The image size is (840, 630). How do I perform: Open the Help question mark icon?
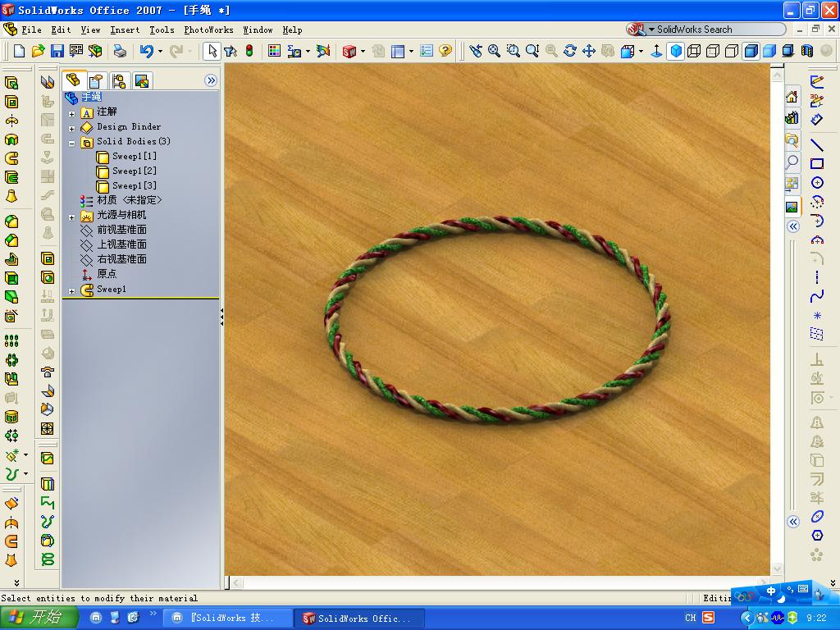(x=445, y=51)
